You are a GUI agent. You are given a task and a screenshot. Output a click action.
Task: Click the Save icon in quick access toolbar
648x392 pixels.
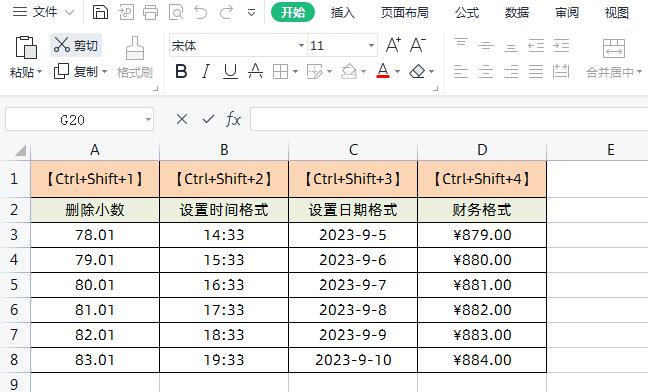(100, 12)
